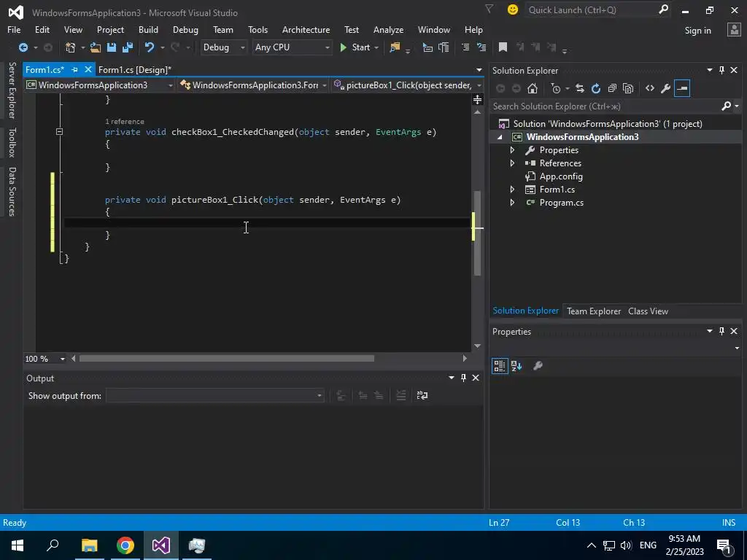The width and height of the screenshot is (747, 560).
Task: Click the notifications flag filter icon
Action: click(x=489, y=9)
